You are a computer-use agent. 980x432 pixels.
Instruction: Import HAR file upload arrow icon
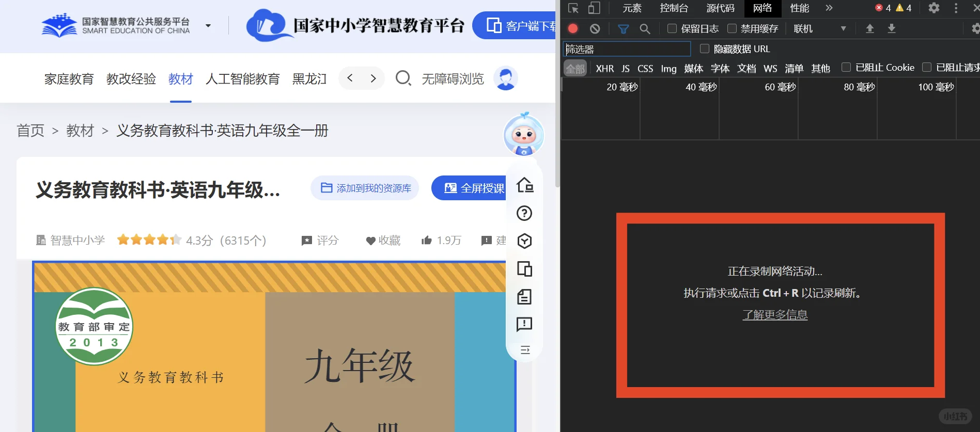870,29
